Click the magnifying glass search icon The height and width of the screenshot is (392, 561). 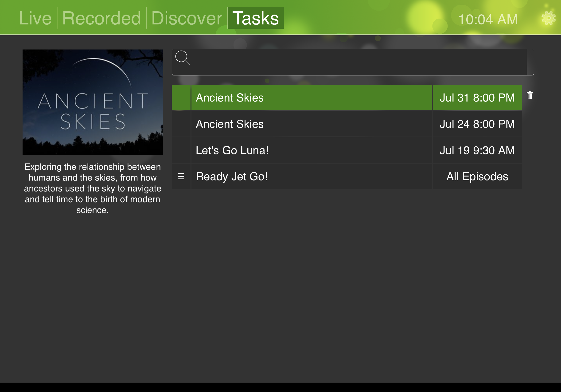(182, 58)
